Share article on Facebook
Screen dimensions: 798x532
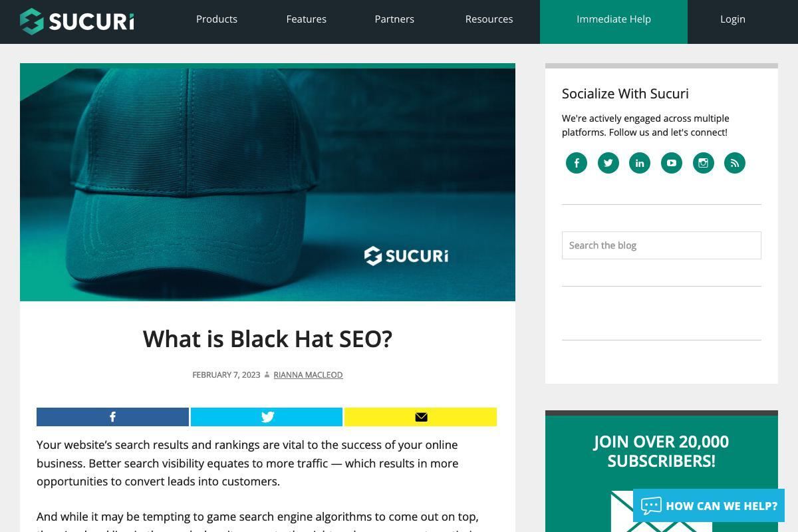(112, 417)
